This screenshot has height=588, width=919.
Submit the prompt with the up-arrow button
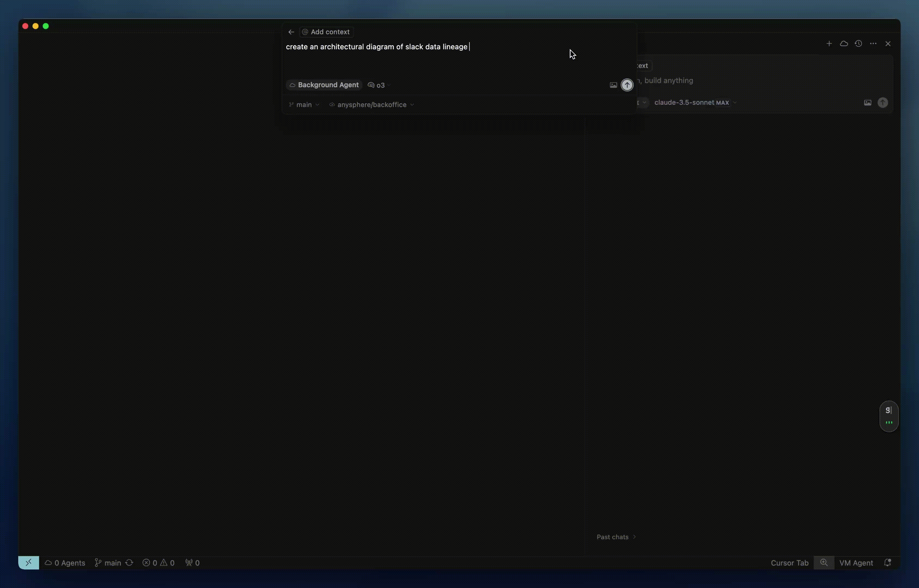pyautogui.click(x=627, y=85)
